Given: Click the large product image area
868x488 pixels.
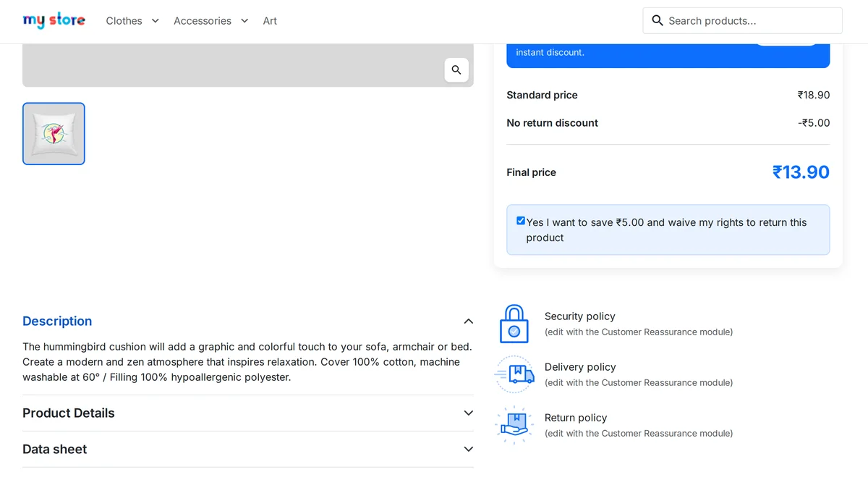Looking at the screenshot, I should (x=248, y=65).
